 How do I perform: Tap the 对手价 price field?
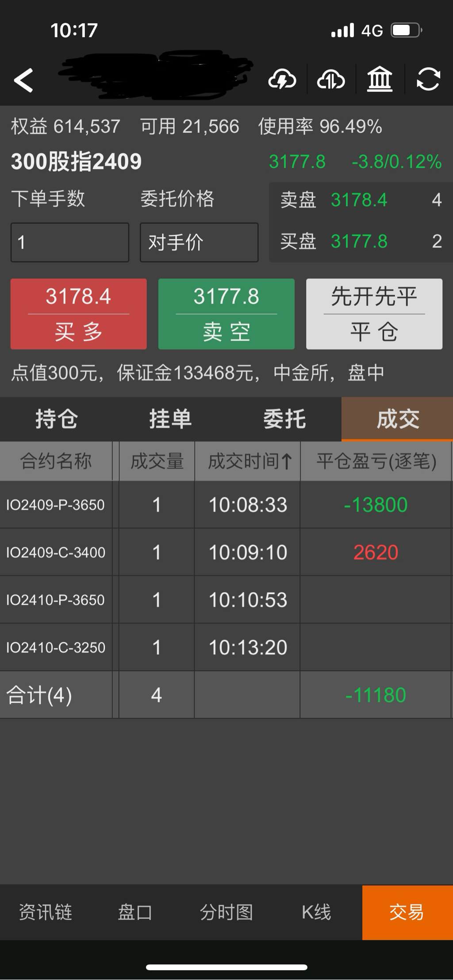point(199,242)
